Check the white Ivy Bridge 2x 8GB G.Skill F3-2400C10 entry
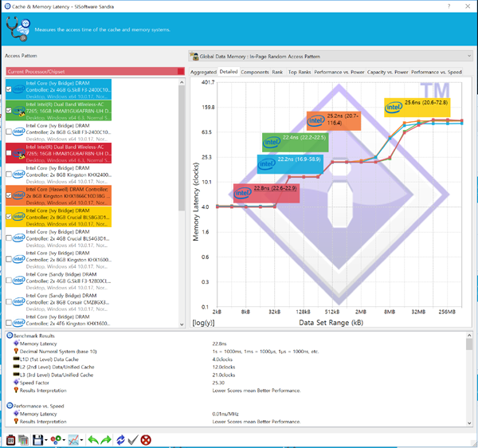Image resolution: width=478 pixels, height=448 pixels. (9, 132)
